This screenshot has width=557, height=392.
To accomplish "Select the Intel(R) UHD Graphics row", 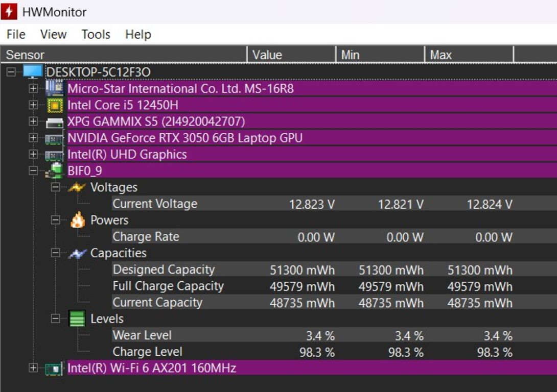I will tap(312, 154).
